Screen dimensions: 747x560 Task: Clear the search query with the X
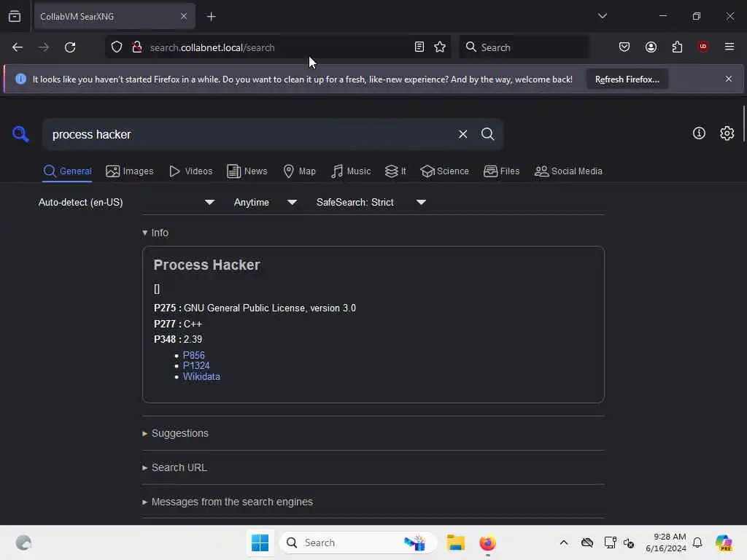point(462,134)
